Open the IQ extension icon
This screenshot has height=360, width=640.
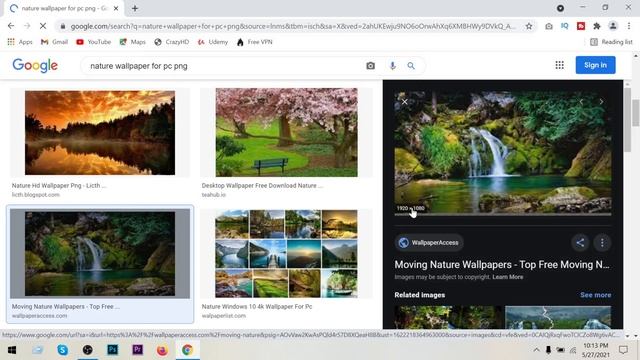565,26
